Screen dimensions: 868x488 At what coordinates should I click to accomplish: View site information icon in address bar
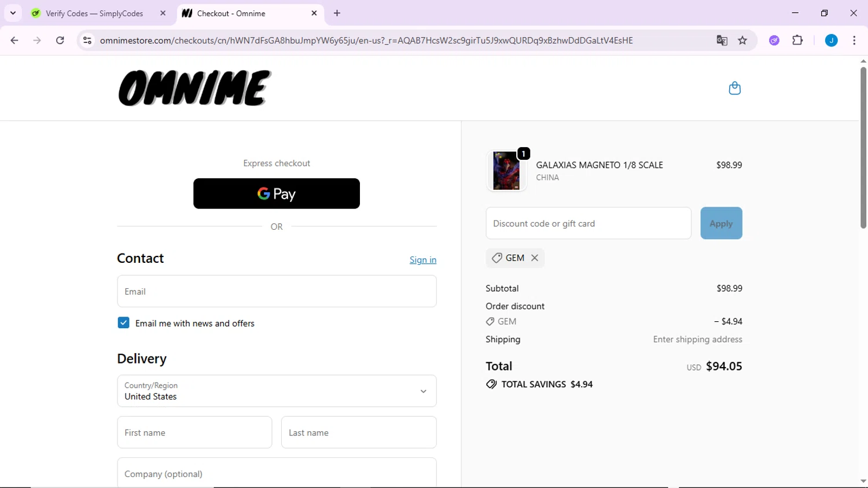click(x=87, y=41)
